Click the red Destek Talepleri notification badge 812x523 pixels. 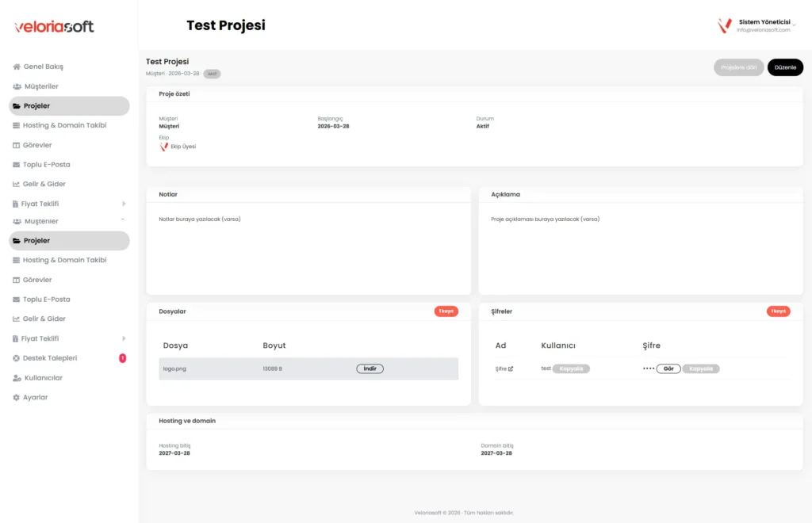[123, 358]
